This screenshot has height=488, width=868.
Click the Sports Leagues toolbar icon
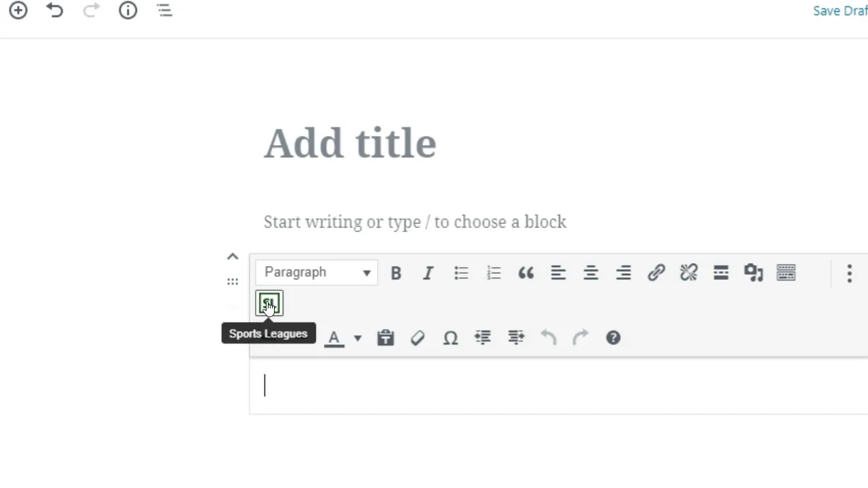pos(269,304)
